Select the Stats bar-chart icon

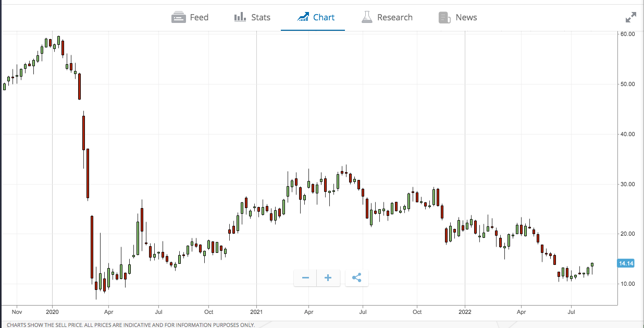[x=239, y=17]
